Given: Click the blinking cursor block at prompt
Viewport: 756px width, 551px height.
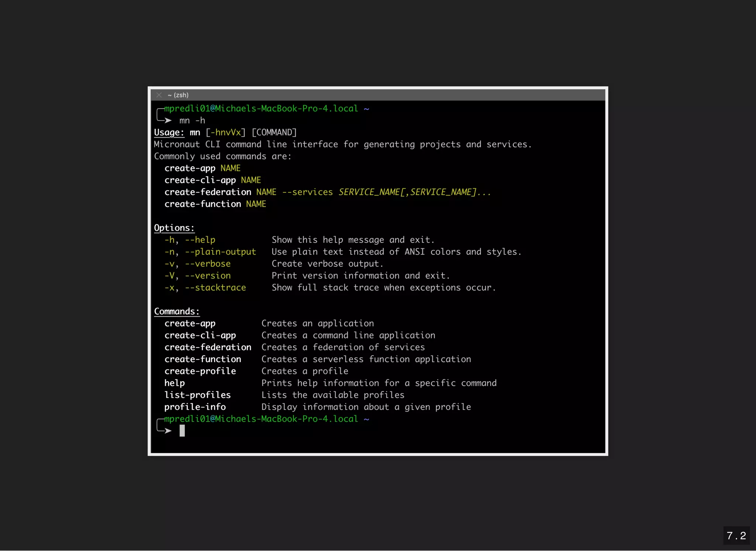Looking at the screenshot, I should tap(182, 431).
